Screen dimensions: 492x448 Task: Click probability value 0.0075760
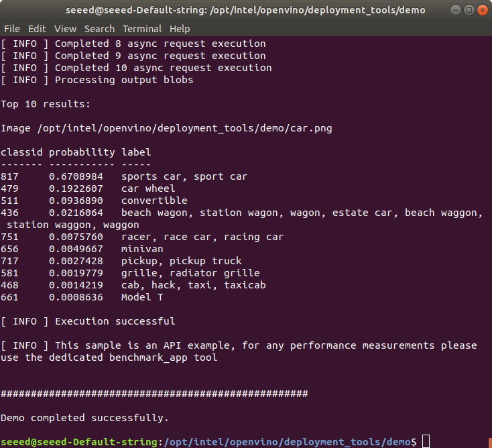[76, 237]
